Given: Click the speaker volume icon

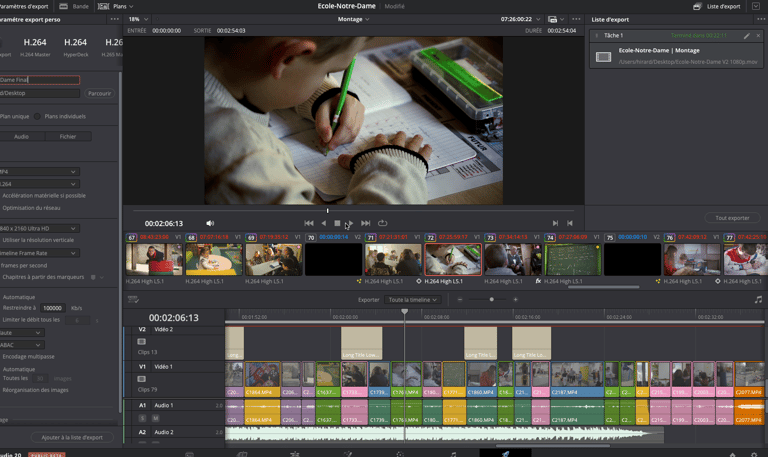Looking at the screenshot, I should 210,223.
